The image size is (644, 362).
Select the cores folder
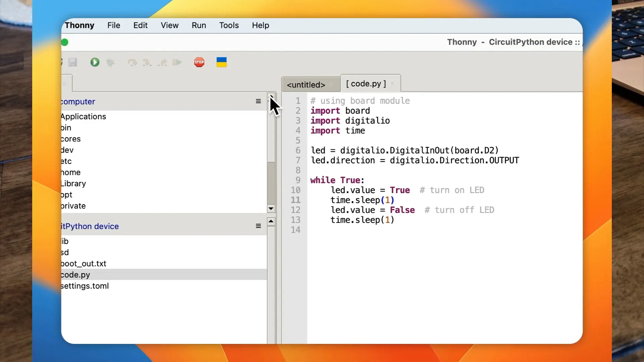coord(164,139)
